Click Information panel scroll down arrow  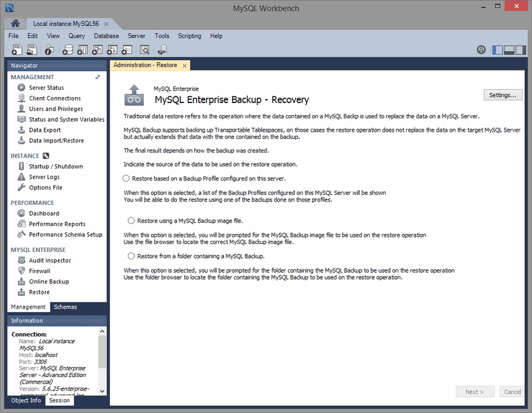[x=102, y=391]
